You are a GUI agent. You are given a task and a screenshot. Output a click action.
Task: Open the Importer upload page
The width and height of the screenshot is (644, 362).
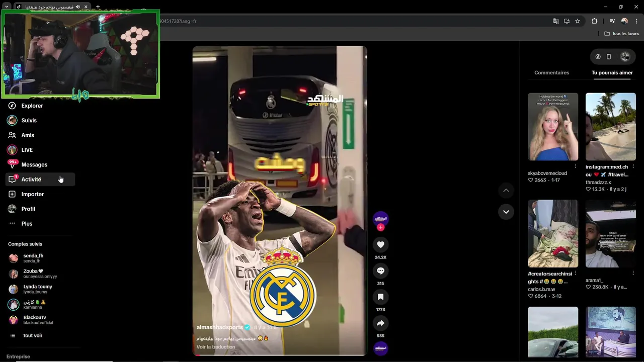point(33,194)
